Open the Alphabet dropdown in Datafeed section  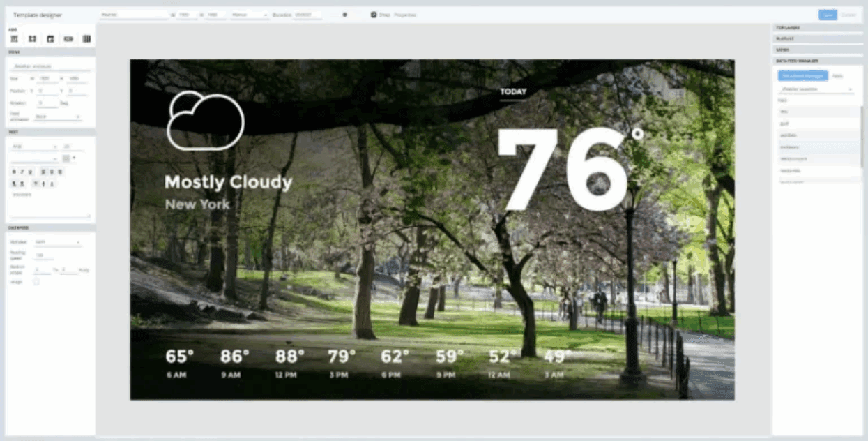pos(58,242)
